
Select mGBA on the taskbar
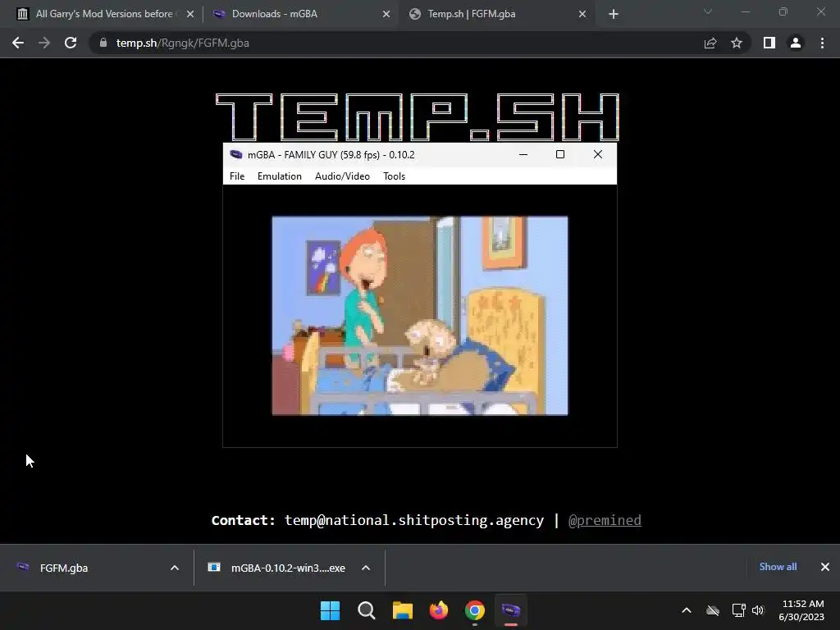tap(511, 610)
